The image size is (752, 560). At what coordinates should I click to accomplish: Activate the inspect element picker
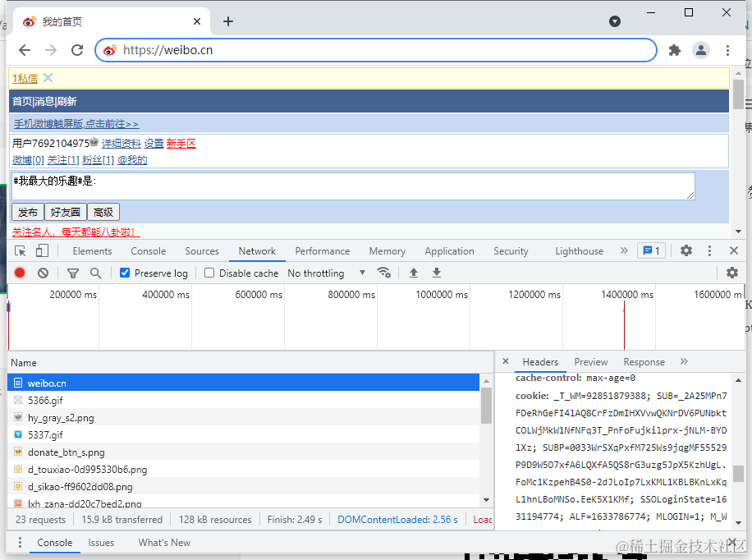[x=21, y=250]
